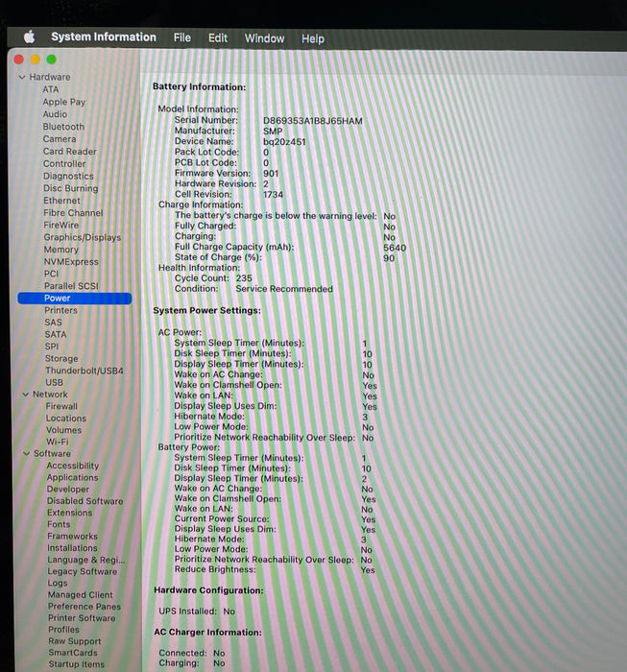
Task: Open the Apple menu
Action: (x=29, y=37)
